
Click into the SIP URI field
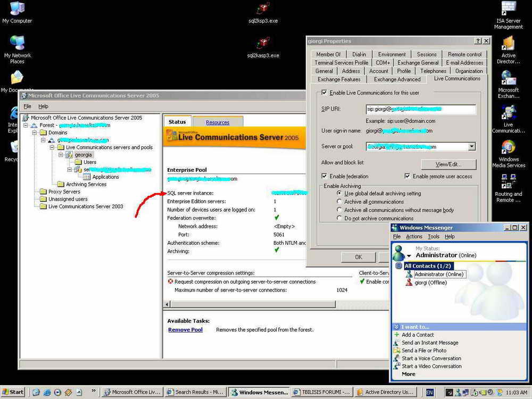421,109
